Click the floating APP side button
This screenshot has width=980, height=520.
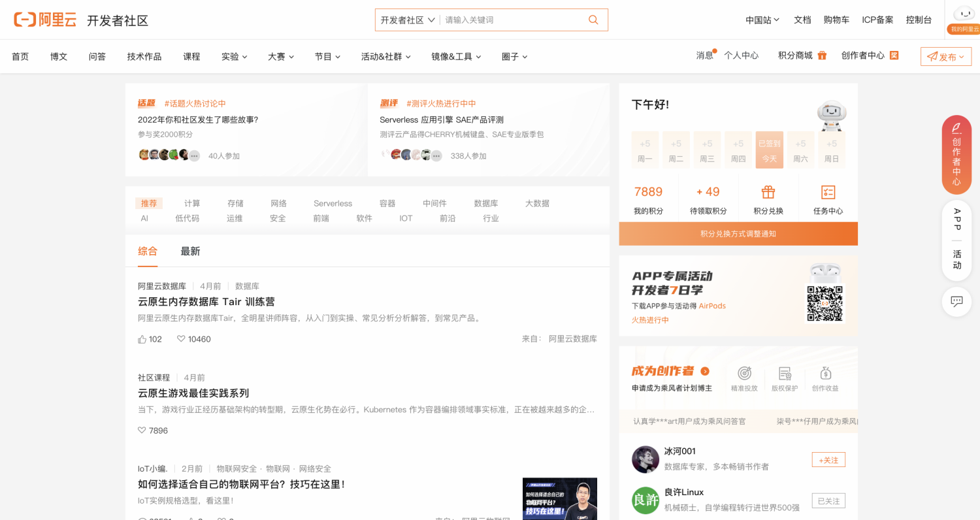pos(956,219)
